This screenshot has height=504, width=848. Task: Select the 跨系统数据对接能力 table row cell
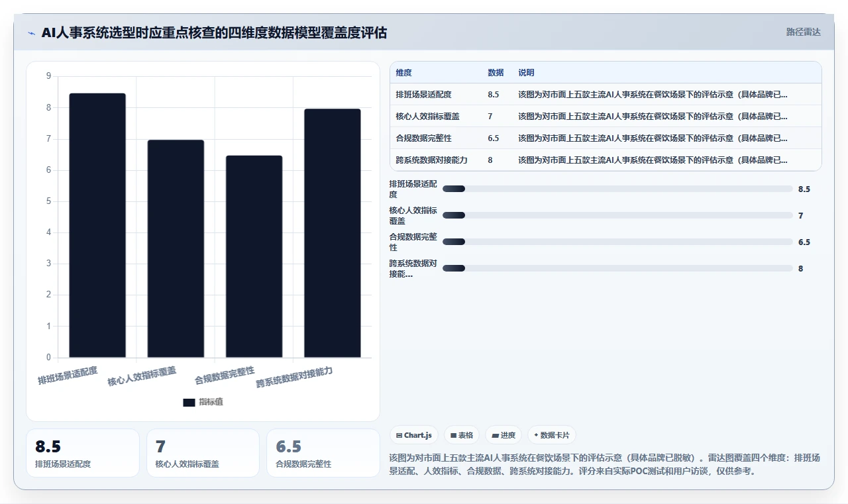pos(431,160)
